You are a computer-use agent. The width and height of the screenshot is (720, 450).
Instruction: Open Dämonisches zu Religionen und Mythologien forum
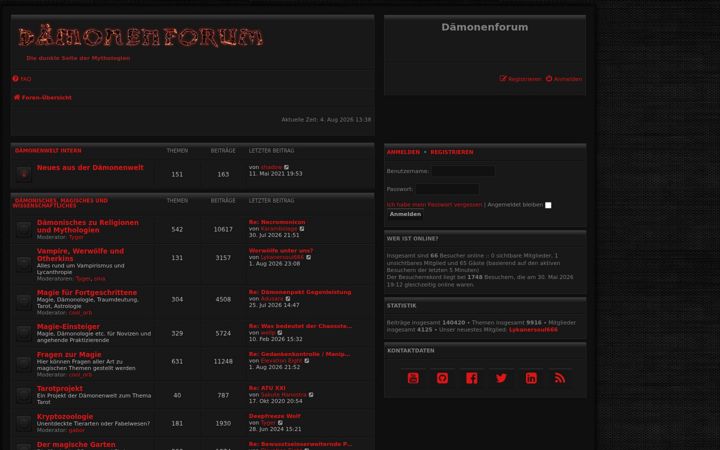coord(88,226)
